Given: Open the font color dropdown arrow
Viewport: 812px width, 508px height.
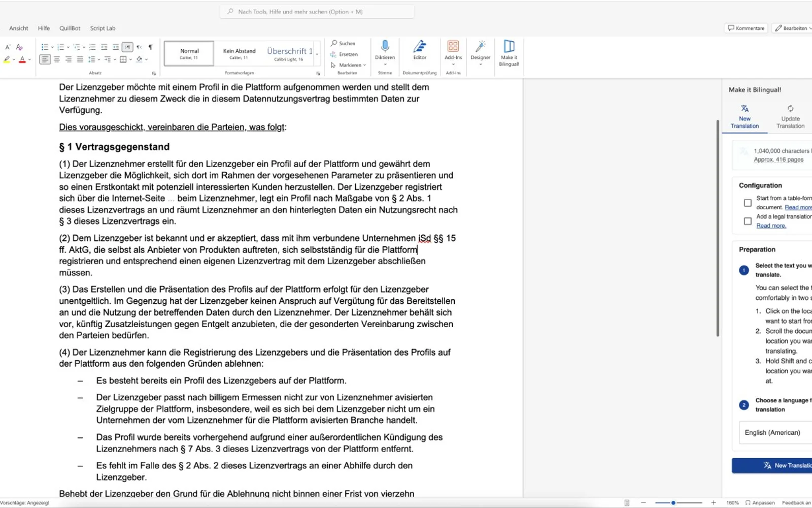Looking at the screenshot, I should 29,60.
